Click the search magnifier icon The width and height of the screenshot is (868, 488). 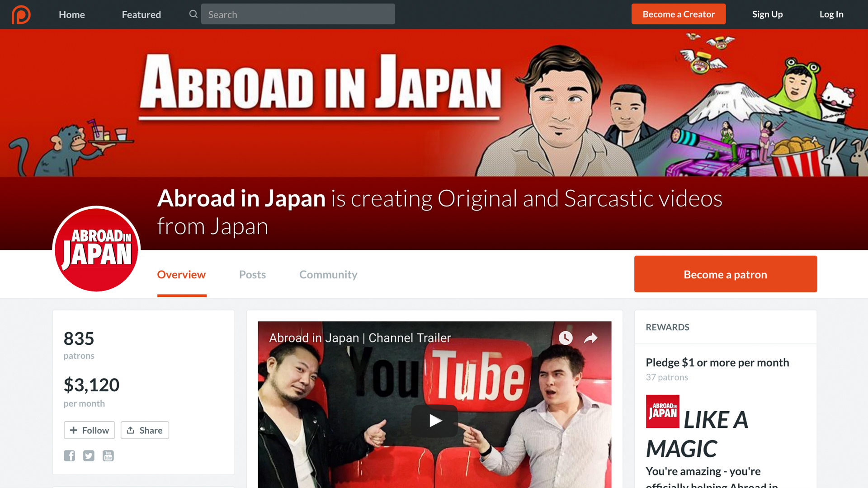[x=193, y=14]
